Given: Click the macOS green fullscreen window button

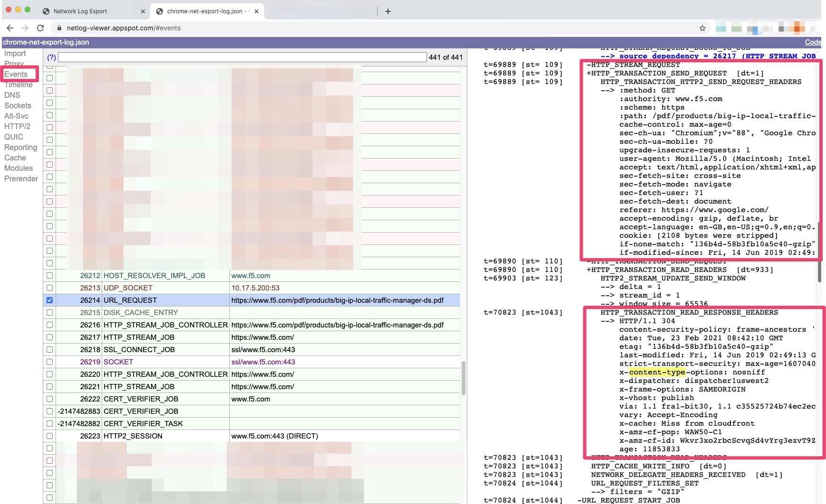Looking at the screenshot, I should tap(28, 9).
